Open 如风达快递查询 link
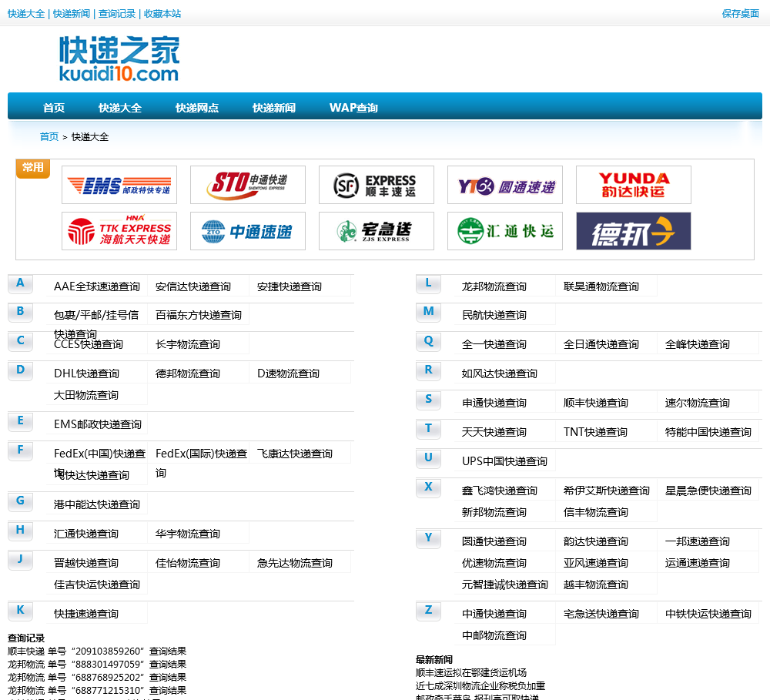770x700 pixels. 500,373
